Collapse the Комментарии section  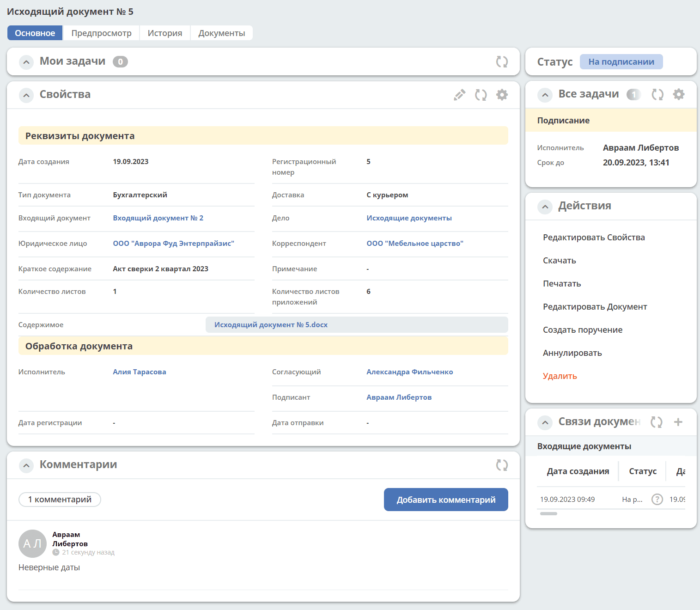coord(26,465)
